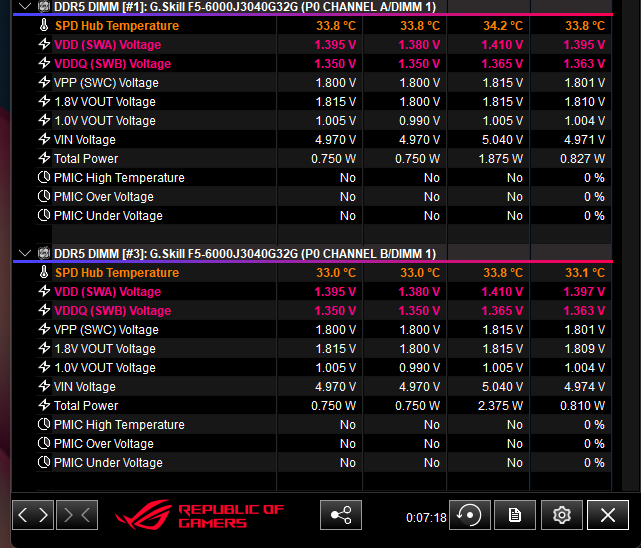
Task: Click the bolt icon beside DIMM #1 VDDQ (SWB) Voltage
Action: point(44,63)
